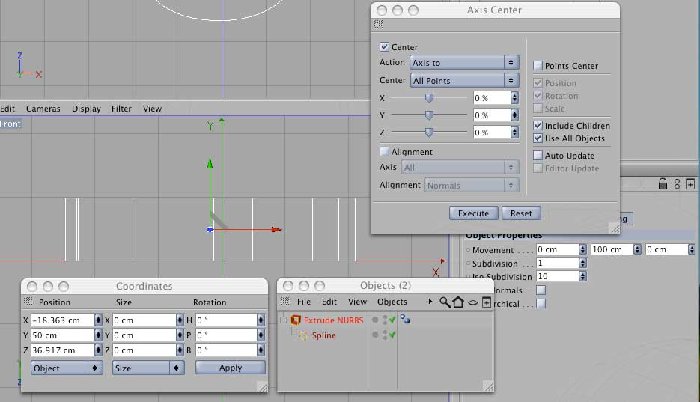Enable the Alignment checkbox
Screen dimensions: 700x402
(384, 152)
